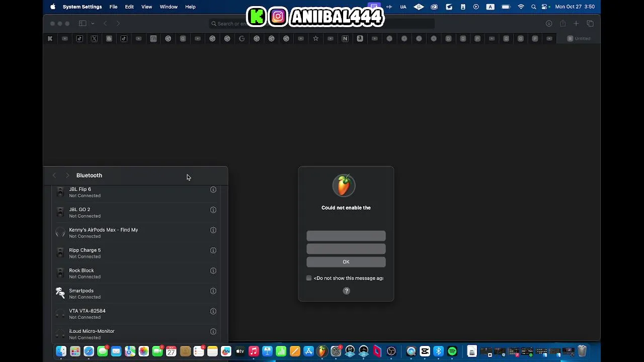Select JBL GO 2 device row
The width and height of the screenshot is (644, 362).
click(136, 213)
